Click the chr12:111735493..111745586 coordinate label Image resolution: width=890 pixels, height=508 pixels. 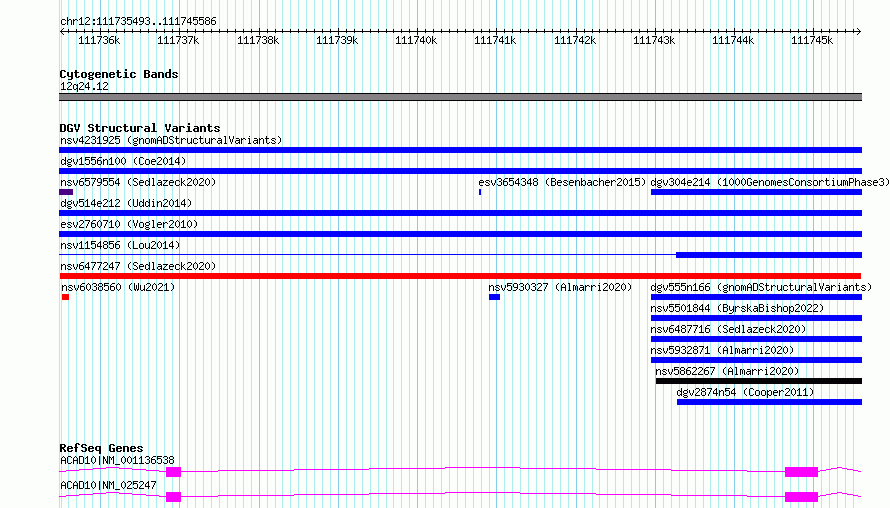(x=138, y=21)
